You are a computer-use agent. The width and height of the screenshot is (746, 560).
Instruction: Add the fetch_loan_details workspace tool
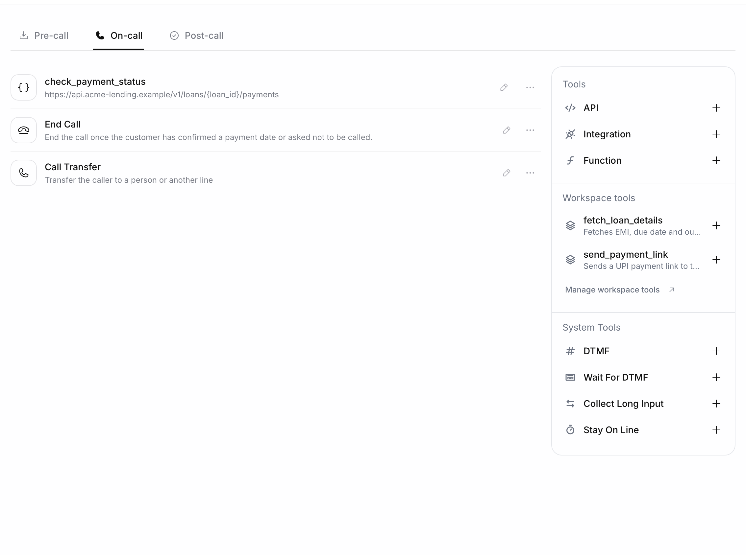716,226
